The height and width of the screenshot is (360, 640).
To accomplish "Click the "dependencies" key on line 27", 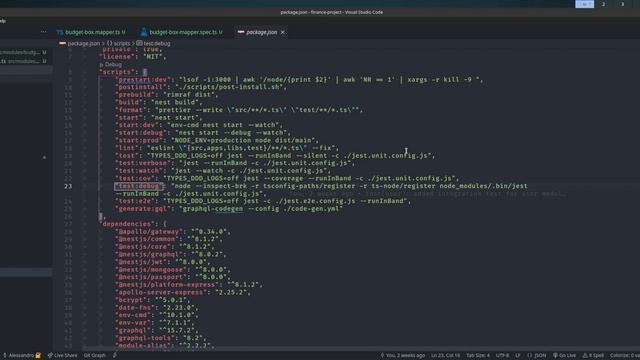I will coord(127,224).
